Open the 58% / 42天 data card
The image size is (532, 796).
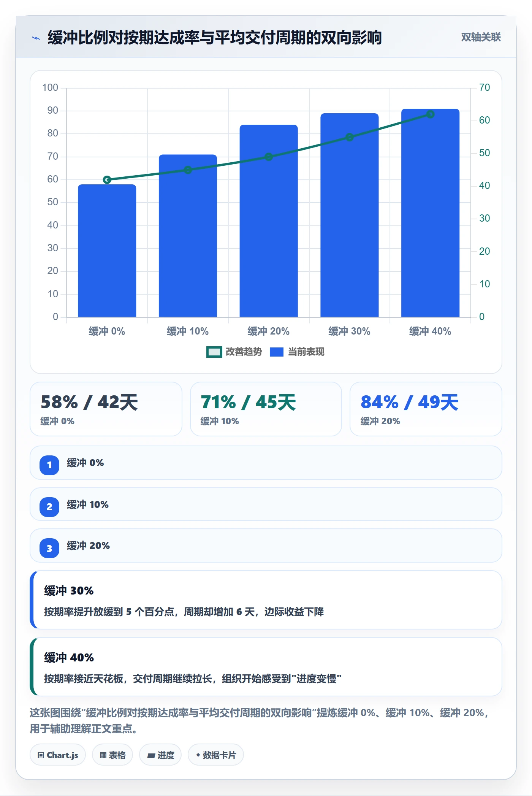click(106, 409)
